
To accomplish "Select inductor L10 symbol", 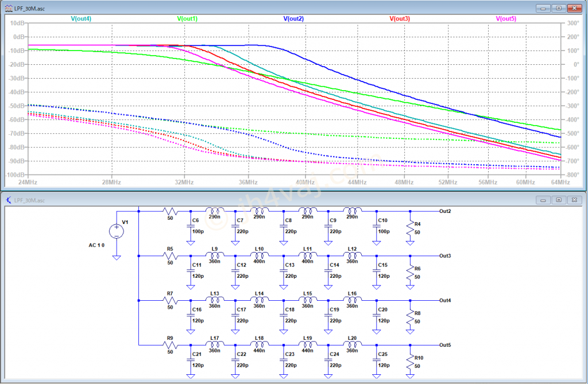I will click(260, 255).
